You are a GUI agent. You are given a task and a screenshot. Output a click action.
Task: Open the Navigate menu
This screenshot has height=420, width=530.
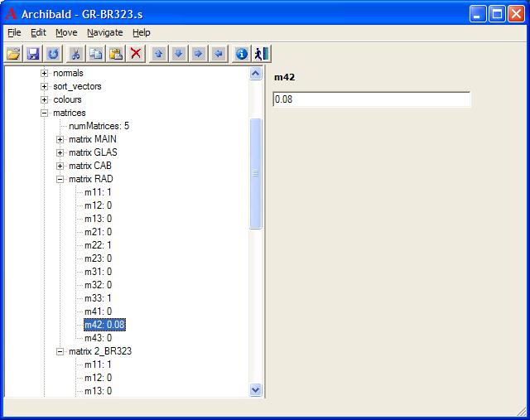[x=104, y=32]
